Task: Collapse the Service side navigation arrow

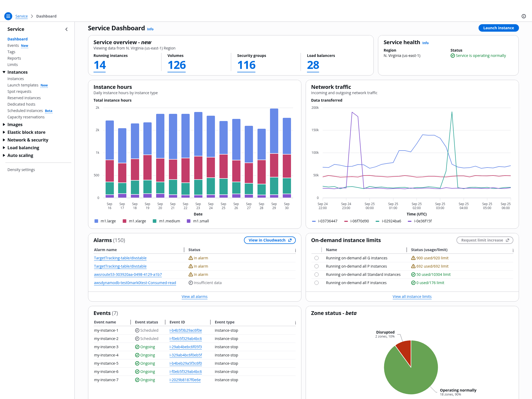Action: pyautogui.click(x=66, y=29)
